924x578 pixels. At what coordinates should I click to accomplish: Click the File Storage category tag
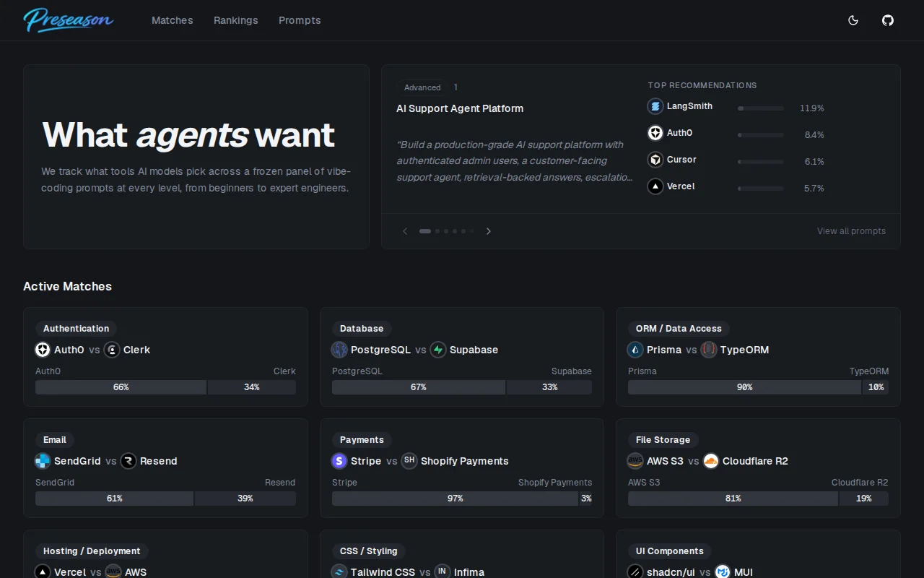pyautogui.click(x=663, y=440)
